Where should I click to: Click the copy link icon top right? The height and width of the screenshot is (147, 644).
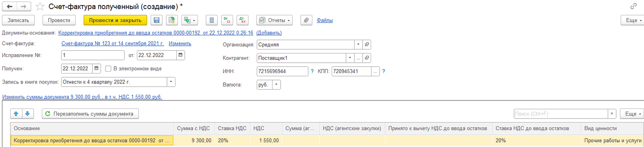click(x=634, y=6)
